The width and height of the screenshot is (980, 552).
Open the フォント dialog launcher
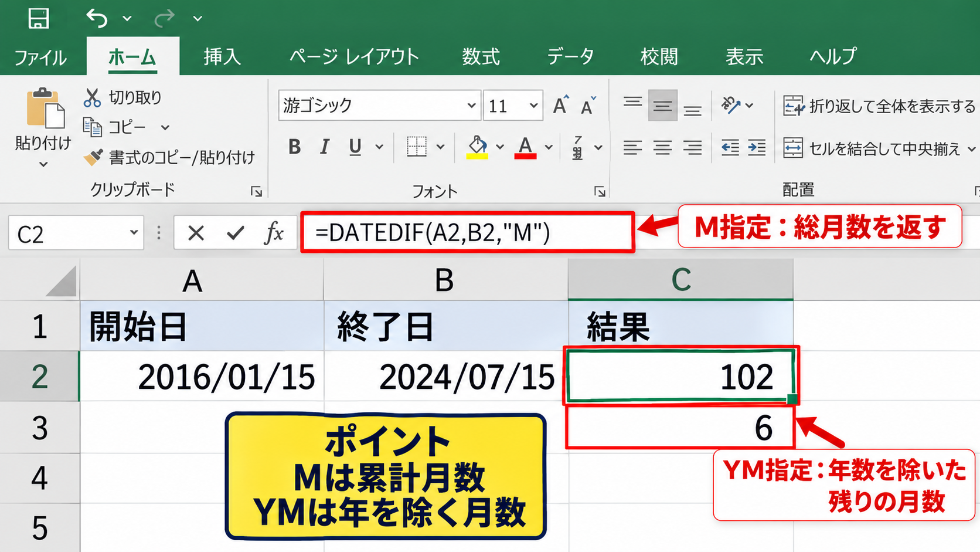coord(600,191)
